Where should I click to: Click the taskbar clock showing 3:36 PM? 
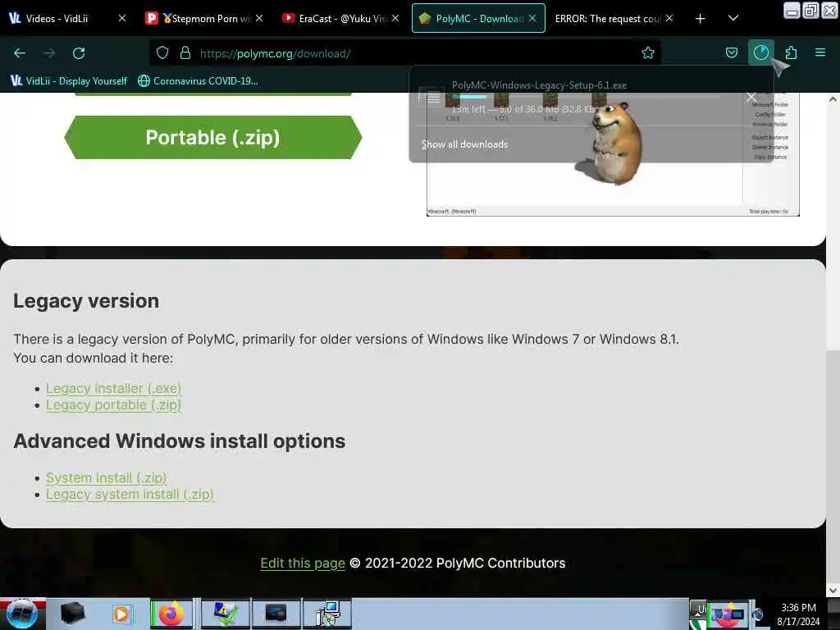(798, 614)
